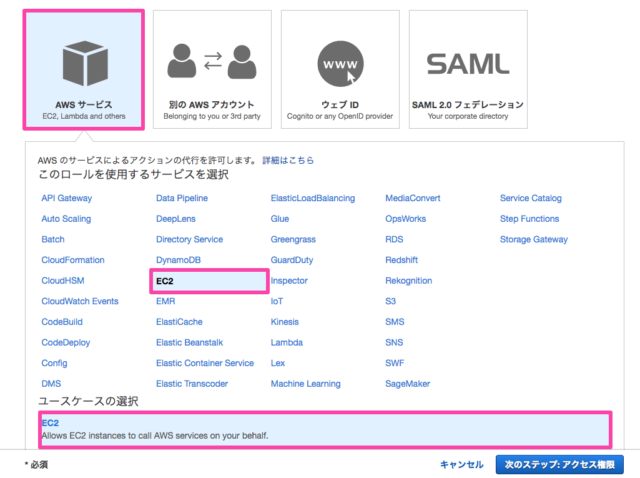This screenshot has height=478, width=640.
Task: Select DeepLens service
Action: [x=176, y=219]
